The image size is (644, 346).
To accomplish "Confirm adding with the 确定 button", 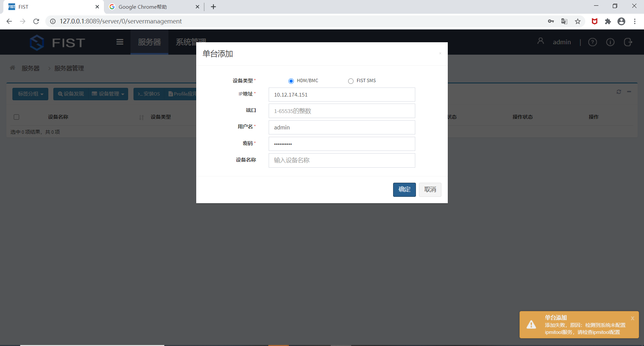I will pyautogui.click(x=404, y=190).
